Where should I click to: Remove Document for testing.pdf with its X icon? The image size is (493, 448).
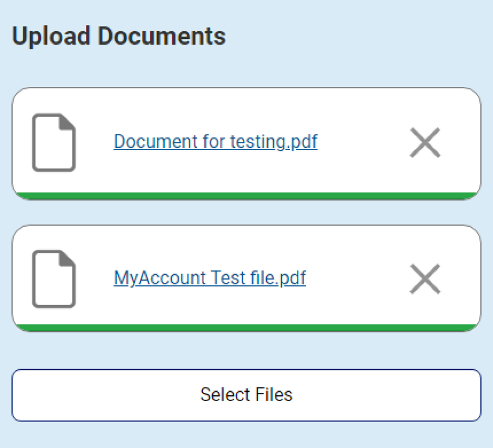(425, 143)
